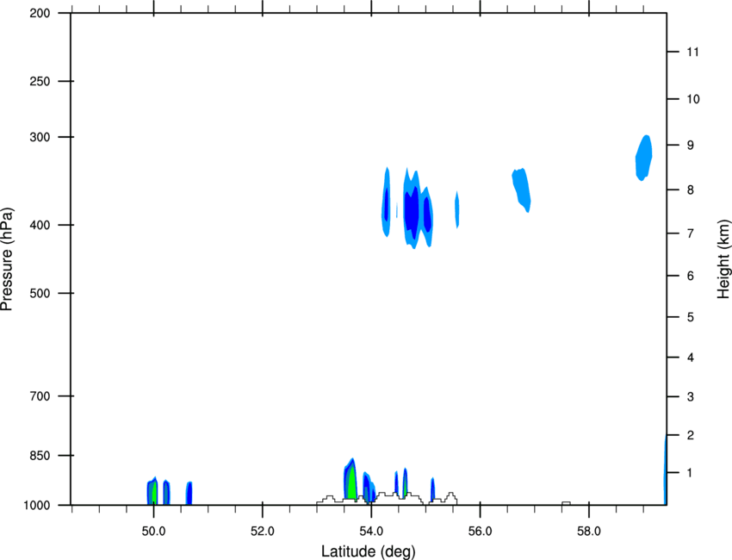Pick the 1 km height label
Screen dimensions: 732x560
tap(691, 473)
